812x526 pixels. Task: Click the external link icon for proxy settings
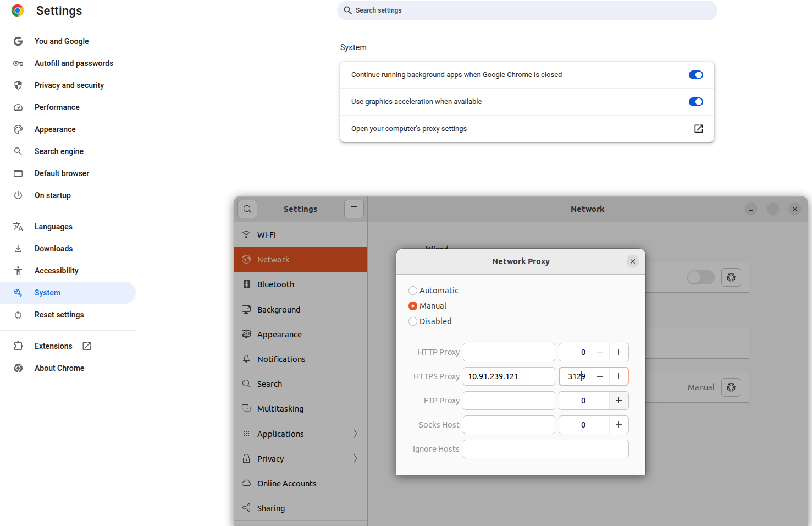698,129
